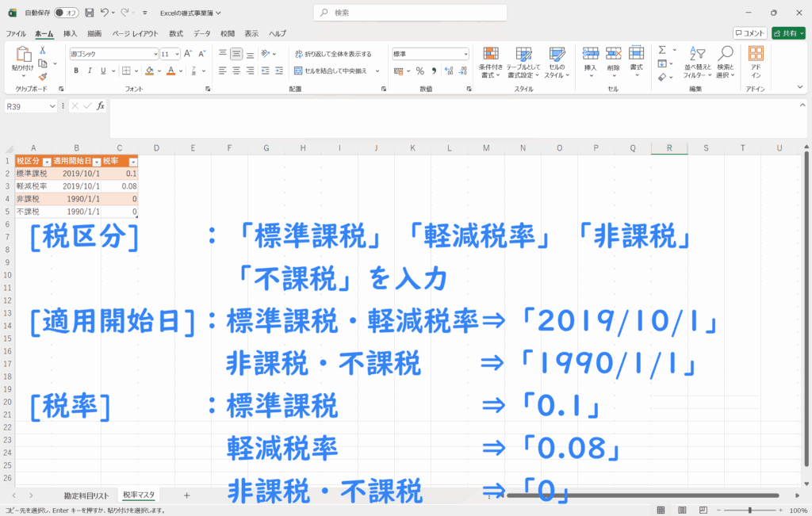Expand the font name dropdown (游ゴシック)
Viewport: 812px width, 516px height.
155,54
